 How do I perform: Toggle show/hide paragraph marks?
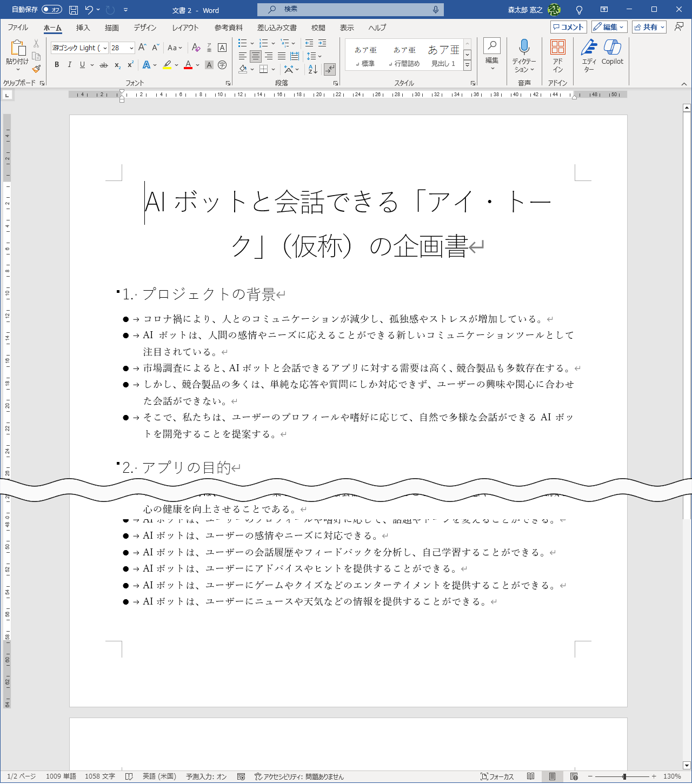click(x=330, y=69)
